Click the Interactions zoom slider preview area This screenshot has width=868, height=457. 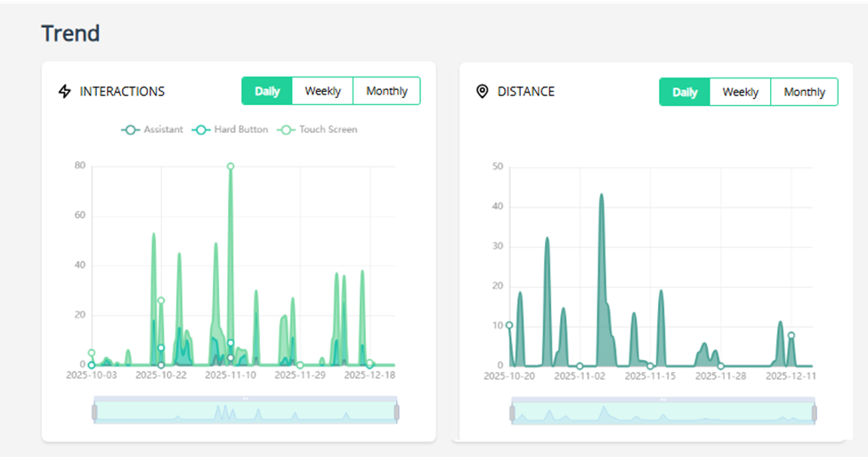click(x=245, y=412)
